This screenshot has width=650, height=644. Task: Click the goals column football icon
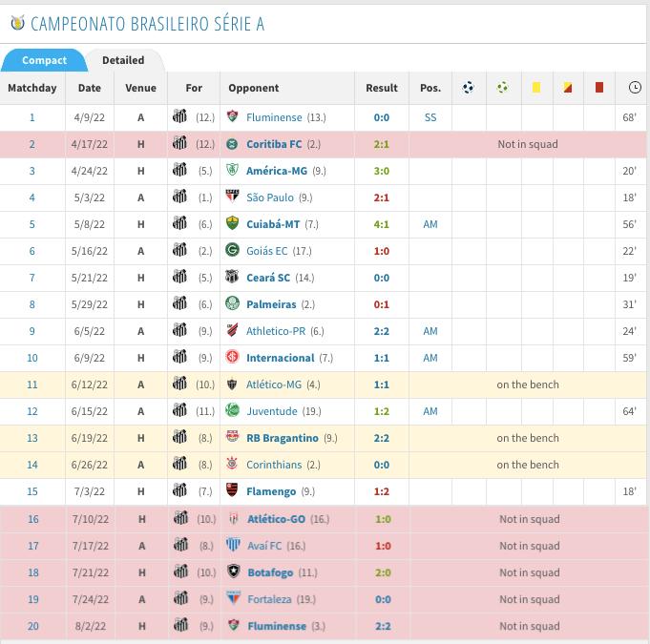click(x=468, y=88)
